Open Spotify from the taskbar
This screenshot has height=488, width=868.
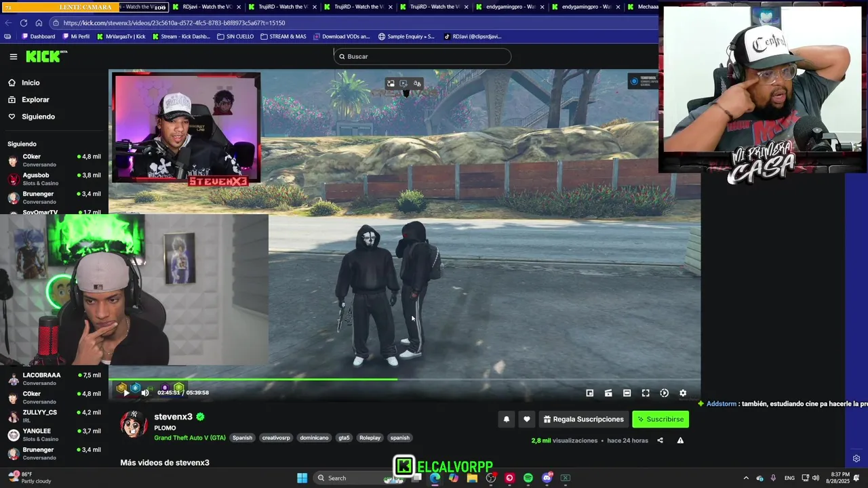pos(528,478)
